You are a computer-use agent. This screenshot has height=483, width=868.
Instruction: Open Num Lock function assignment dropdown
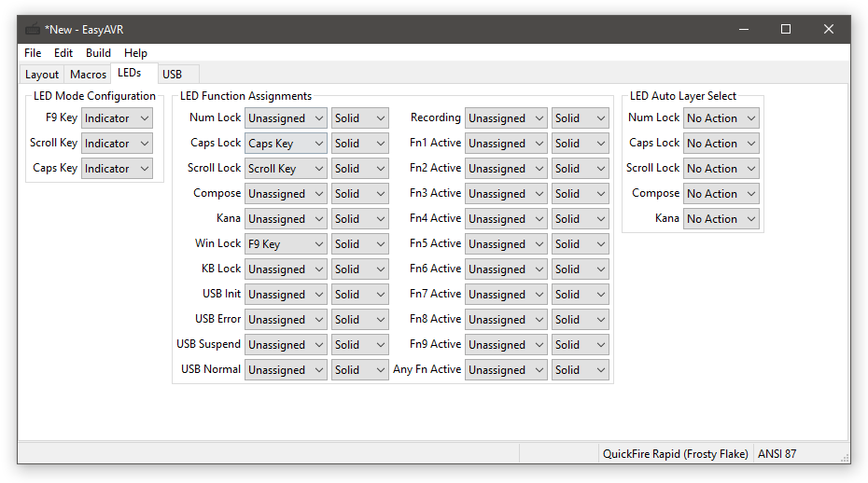(x=286, y=118)
